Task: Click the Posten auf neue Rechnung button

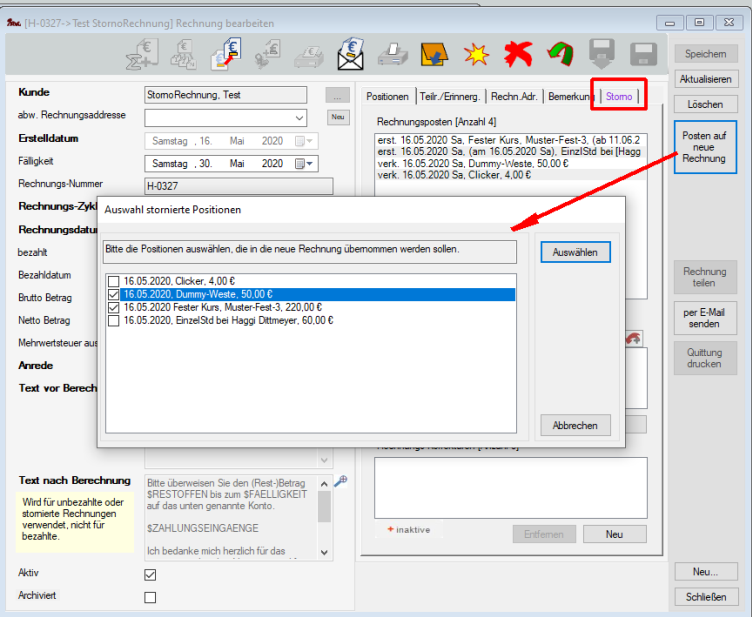Action: coord(704,146)
